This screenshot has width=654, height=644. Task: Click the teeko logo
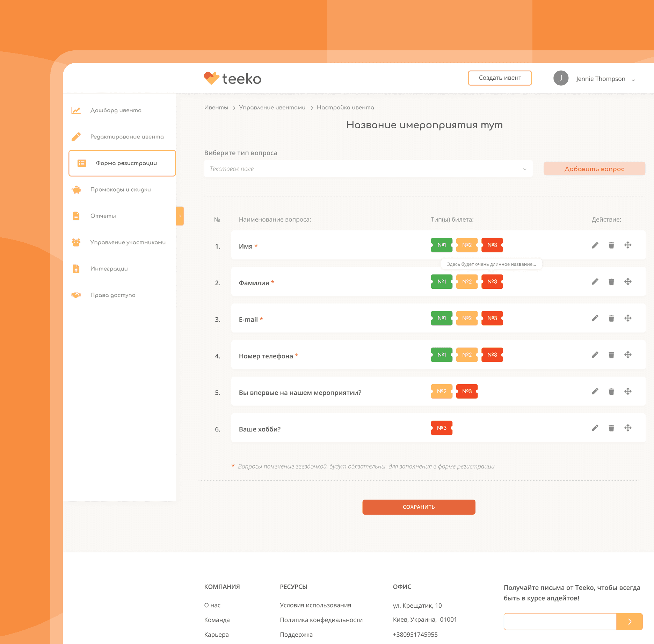point(233,78)
